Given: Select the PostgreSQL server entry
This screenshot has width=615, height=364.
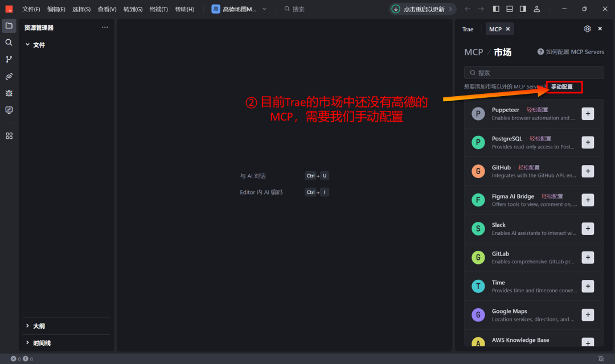Looking at the screenshot, I should pyautogui.click(x=532, y=142).
